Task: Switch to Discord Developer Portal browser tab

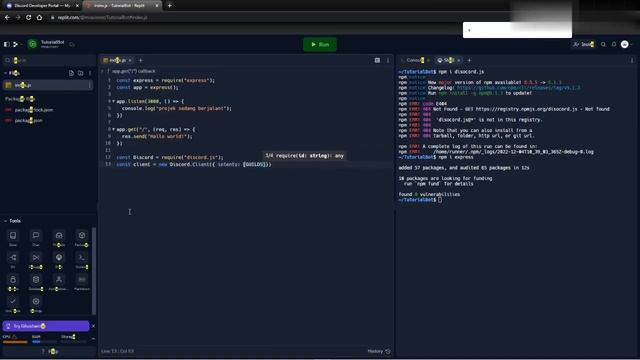Action: click(x=42, y=6)
